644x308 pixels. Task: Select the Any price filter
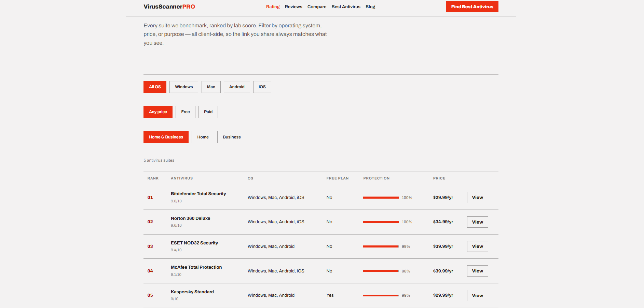(x=158, y=112)
